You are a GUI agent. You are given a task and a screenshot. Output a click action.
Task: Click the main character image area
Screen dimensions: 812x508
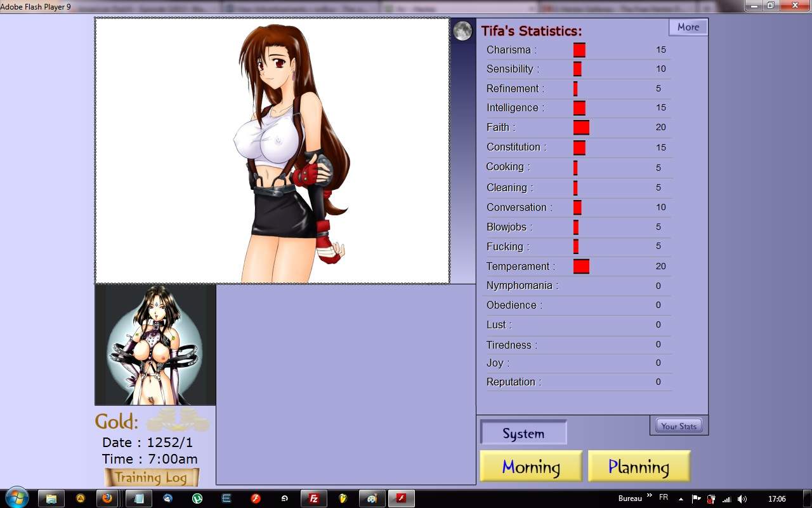point(272,150)
